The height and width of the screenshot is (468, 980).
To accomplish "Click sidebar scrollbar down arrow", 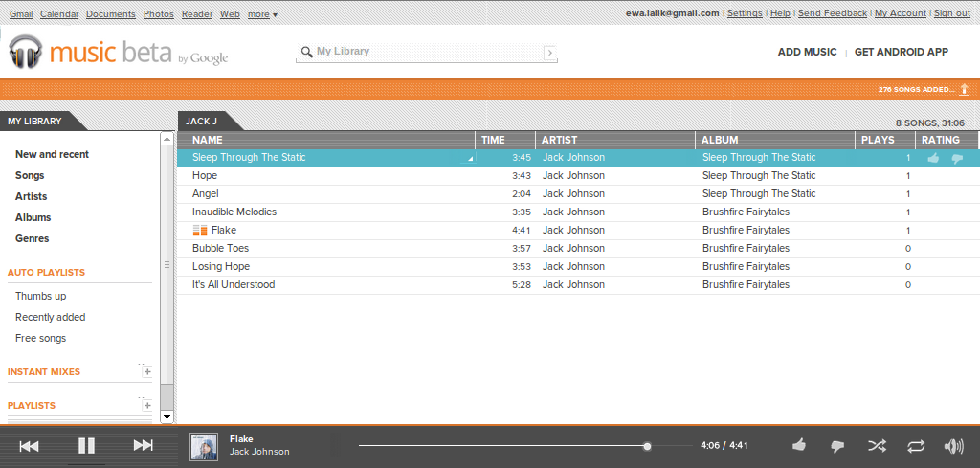I will [167, 416].
